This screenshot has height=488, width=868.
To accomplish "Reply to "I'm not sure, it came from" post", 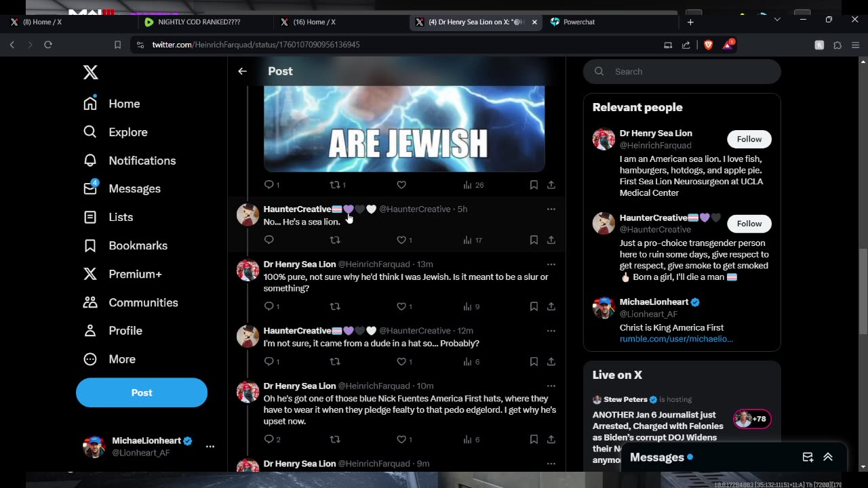I will 271,362.
